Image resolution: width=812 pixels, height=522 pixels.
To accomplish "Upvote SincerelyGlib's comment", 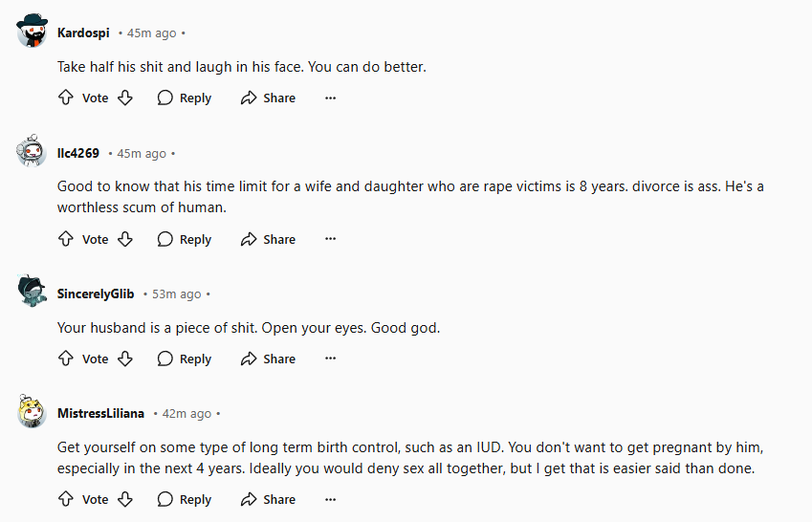I will (x=66, y=359).
